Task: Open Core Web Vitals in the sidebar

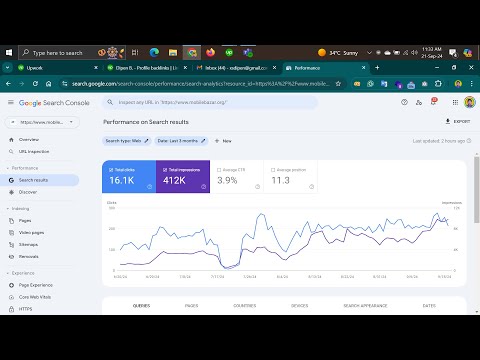Action: click(35, 297)
